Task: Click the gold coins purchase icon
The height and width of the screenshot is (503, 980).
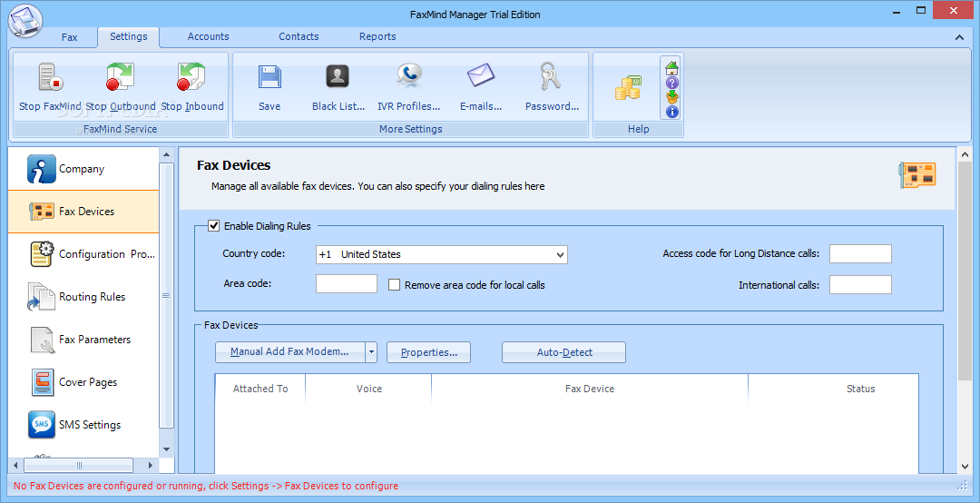Action: (628, 88)
